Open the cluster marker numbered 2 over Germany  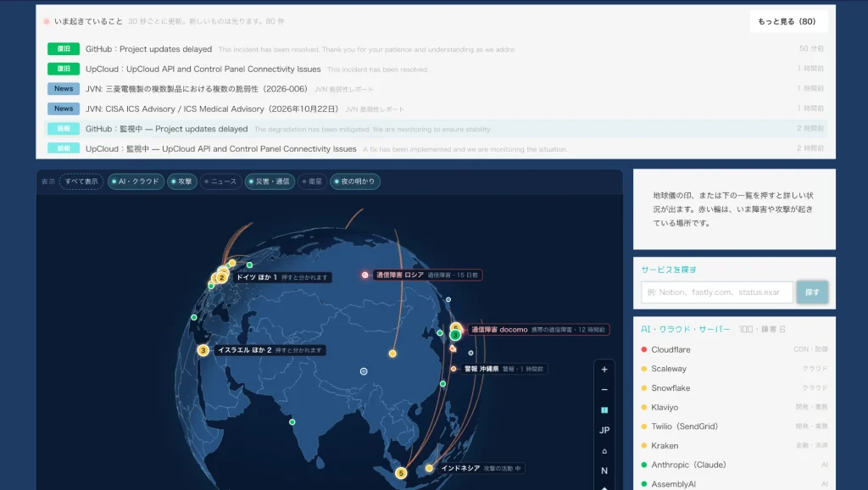221,277
